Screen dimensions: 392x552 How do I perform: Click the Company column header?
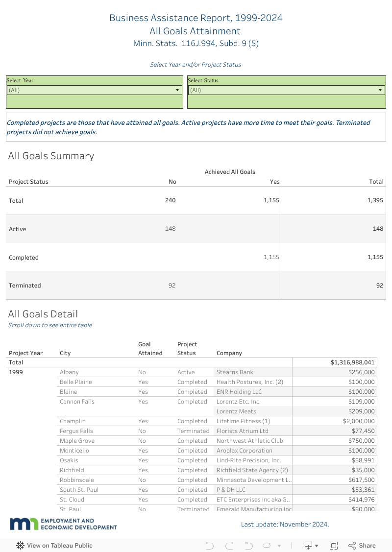[x=229, y=353]
